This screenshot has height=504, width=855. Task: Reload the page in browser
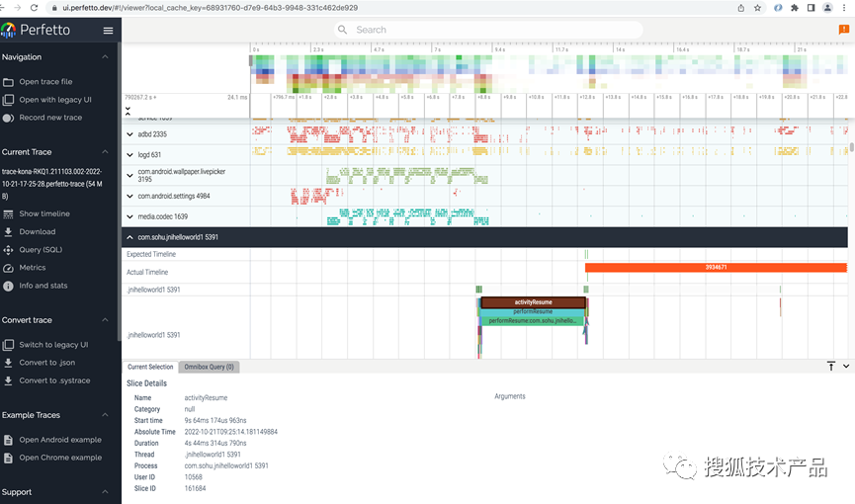coord(35,8)
